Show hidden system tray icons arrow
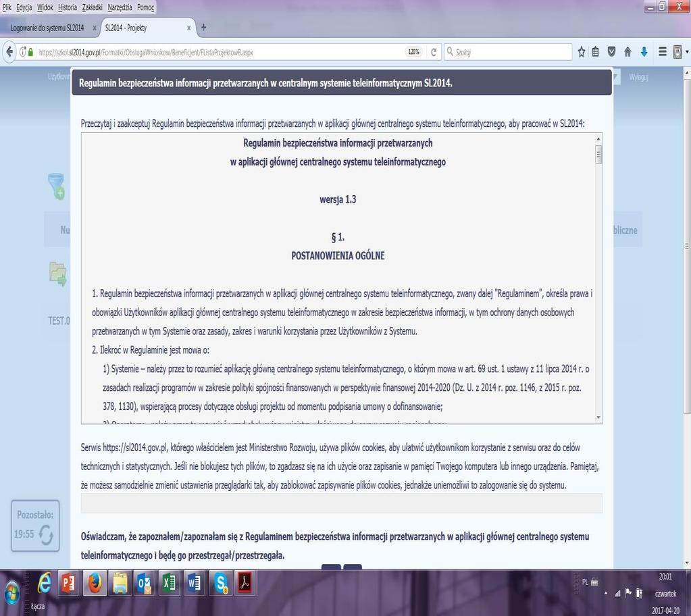The image size is (691, 616). point(606,594)
